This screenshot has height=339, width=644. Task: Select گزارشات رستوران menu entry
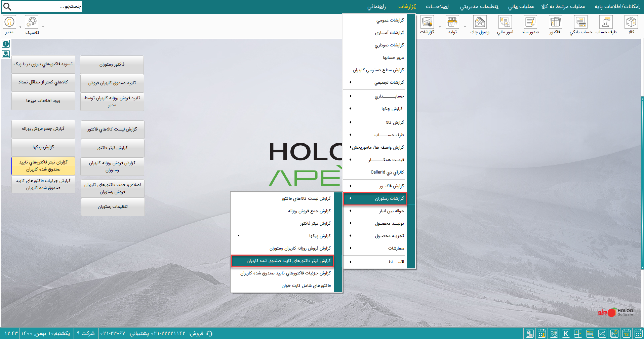click(x=375, y=199)
